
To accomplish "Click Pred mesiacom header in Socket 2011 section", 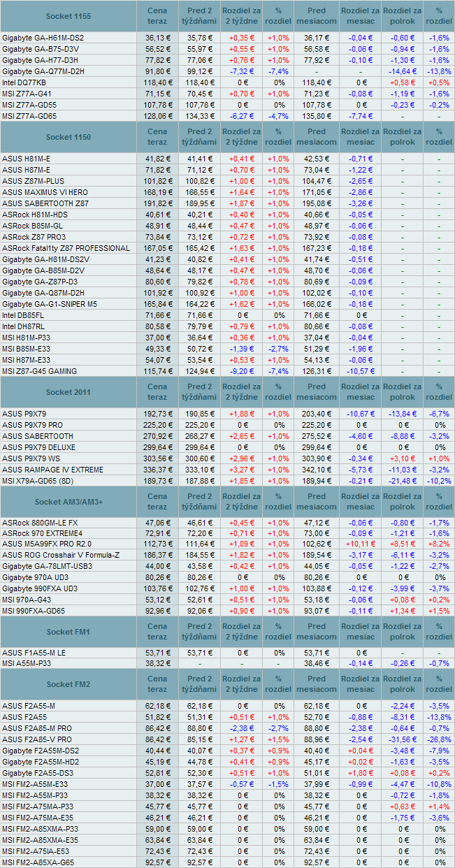I will [x=316, y=392].
